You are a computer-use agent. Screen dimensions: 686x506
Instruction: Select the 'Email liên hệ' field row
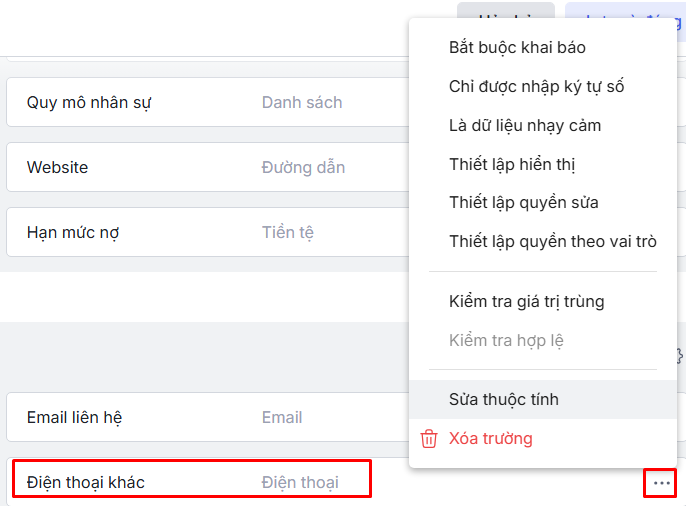point(75,417)
